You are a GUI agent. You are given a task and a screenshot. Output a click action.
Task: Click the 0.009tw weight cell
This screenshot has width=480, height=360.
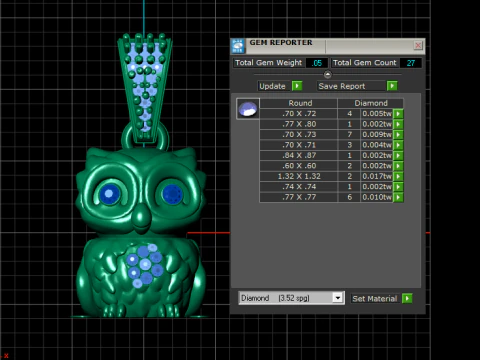(x=377, y=134)
